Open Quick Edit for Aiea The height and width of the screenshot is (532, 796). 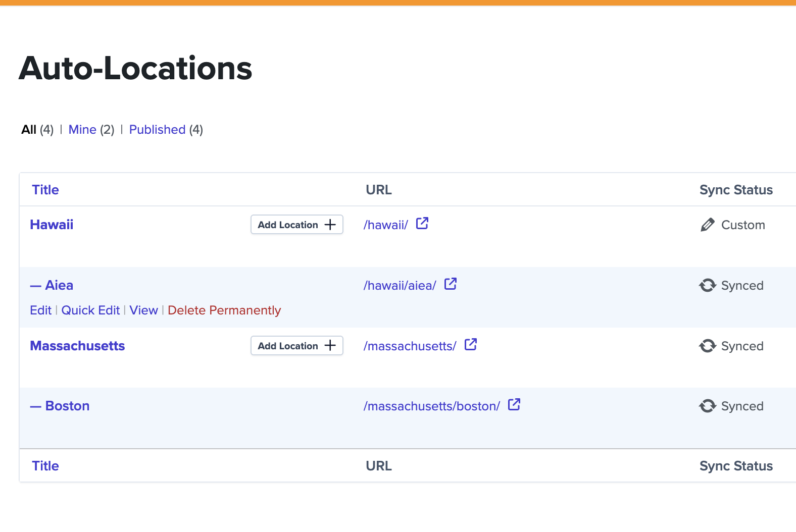click(90, 310)
